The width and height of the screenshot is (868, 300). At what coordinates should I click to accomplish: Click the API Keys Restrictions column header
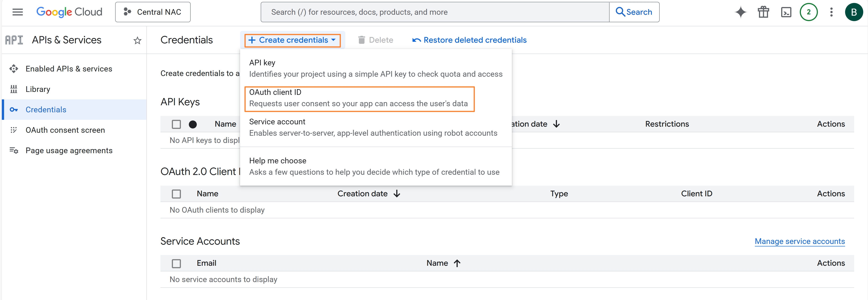click(x=667, y=124)
